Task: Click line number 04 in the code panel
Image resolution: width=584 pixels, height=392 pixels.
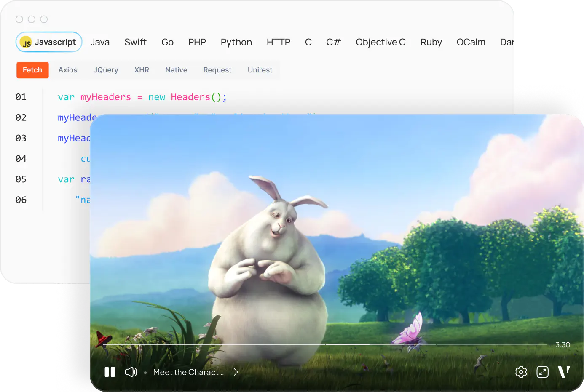Action: (21, 159)
